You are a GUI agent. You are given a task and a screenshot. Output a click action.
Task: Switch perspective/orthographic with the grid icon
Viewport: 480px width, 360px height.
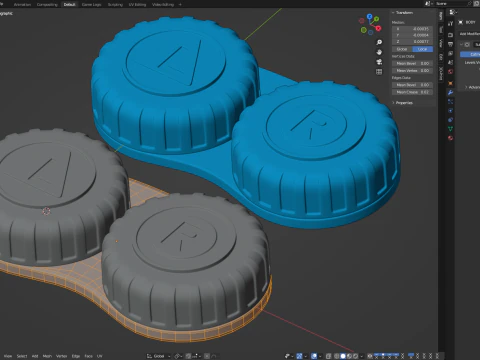pyautogui.click(x=379, y=72)
